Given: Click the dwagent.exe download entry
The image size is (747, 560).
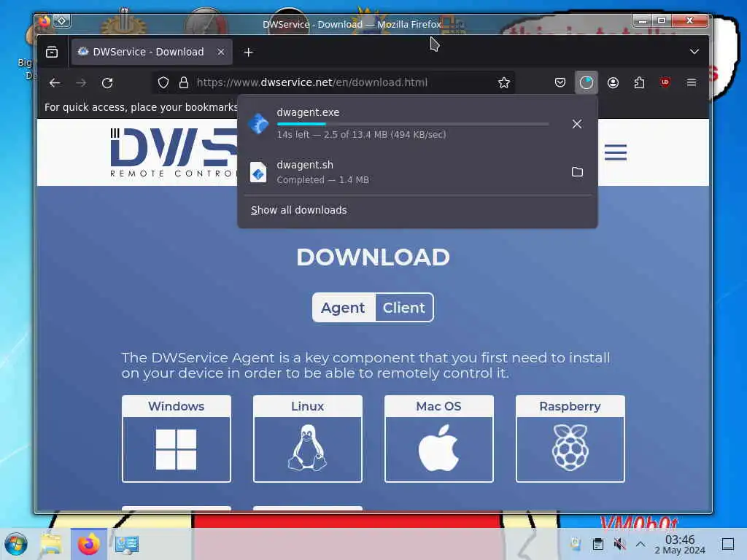Looking at the screenshot, I should [417, 124].
